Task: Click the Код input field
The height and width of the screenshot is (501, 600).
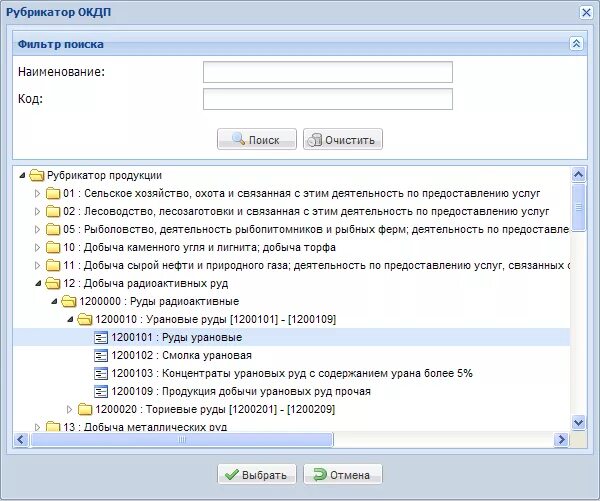Action: click(x=328, y=99)
